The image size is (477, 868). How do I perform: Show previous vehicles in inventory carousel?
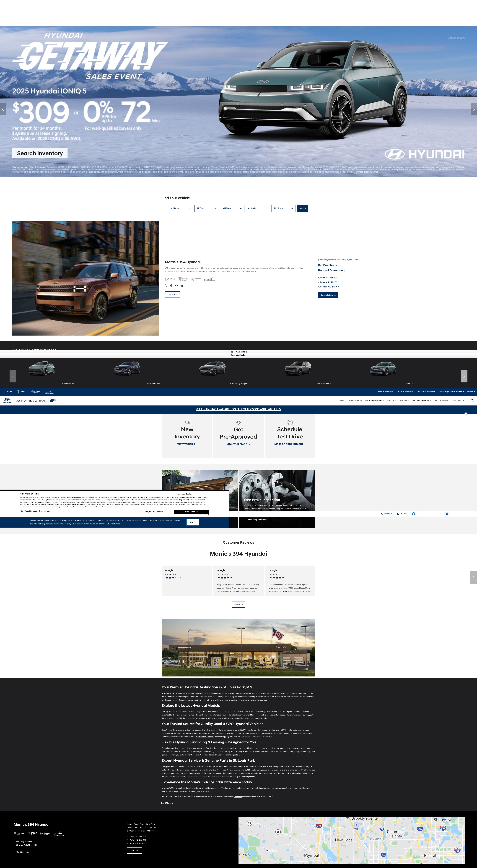13,376
